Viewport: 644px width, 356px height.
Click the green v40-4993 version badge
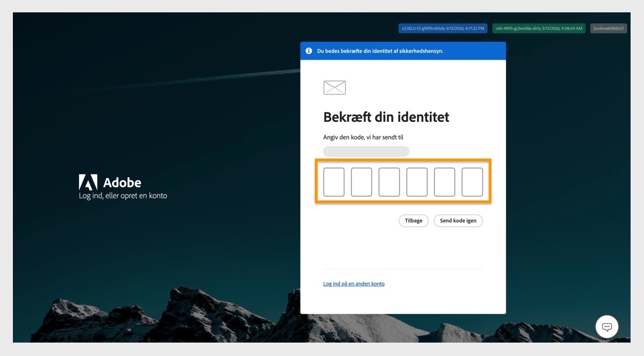tap(538, 28)
